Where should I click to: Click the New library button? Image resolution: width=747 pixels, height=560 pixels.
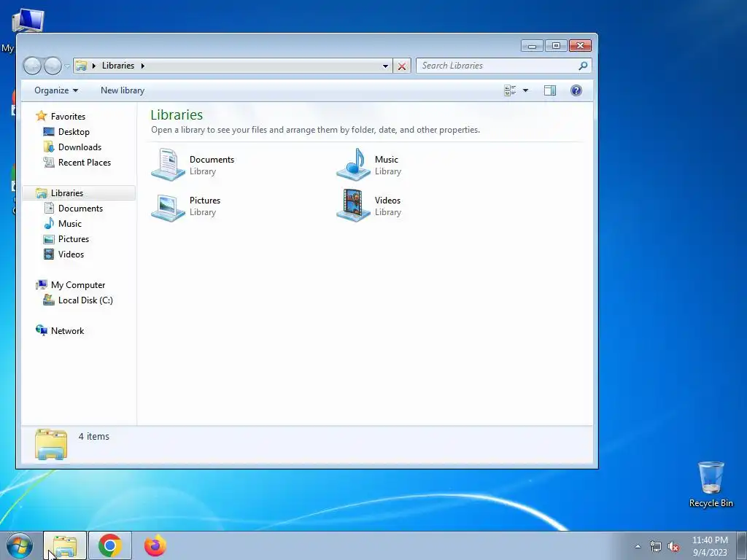(123, 90)
